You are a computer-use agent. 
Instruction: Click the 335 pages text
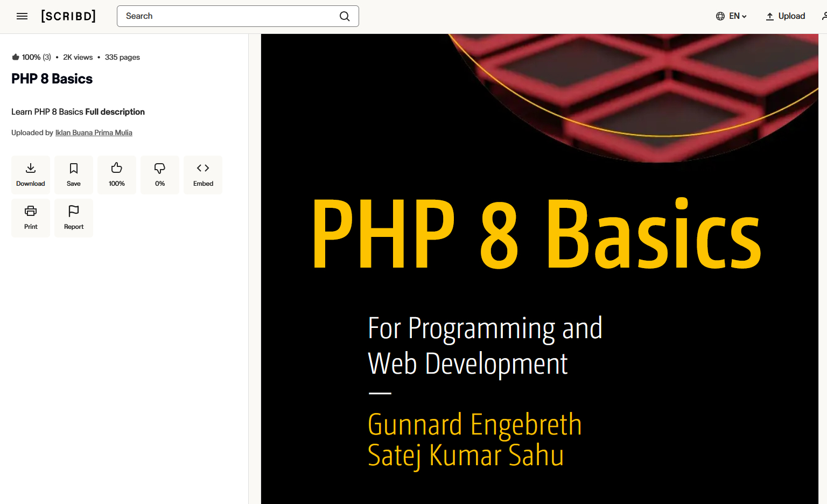coord(122,57)
